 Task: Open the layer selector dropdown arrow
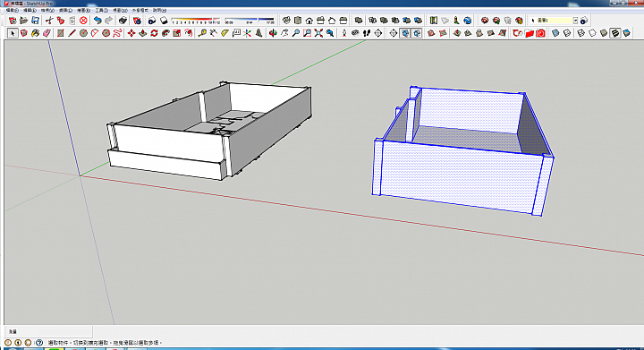pos(575,20)
